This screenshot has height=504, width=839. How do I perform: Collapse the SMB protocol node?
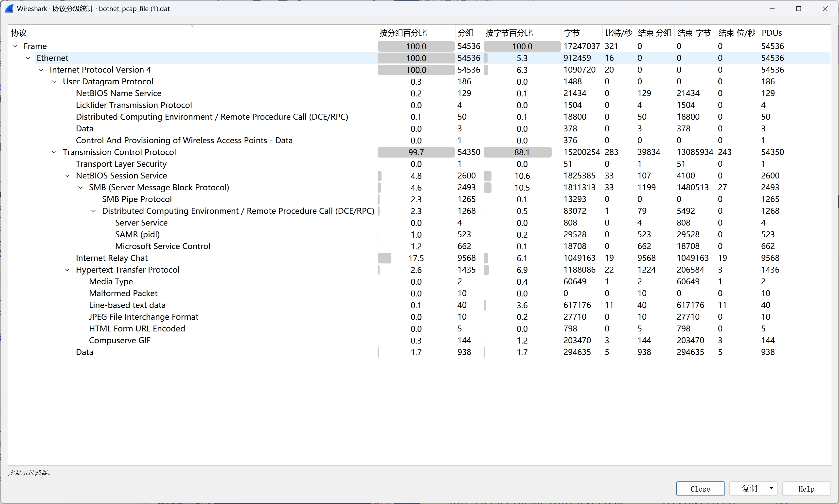pyautogui.click(x=80, y=188)
